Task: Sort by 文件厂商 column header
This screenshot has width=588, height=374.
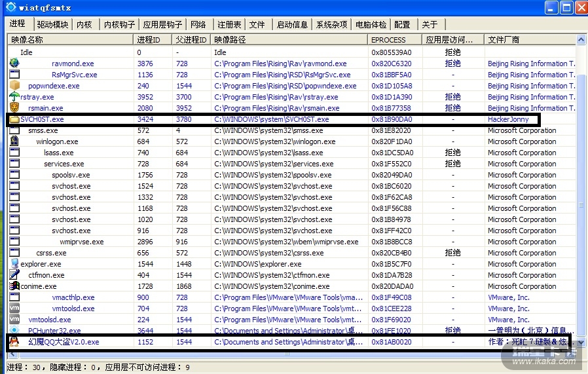Action: 530,40
